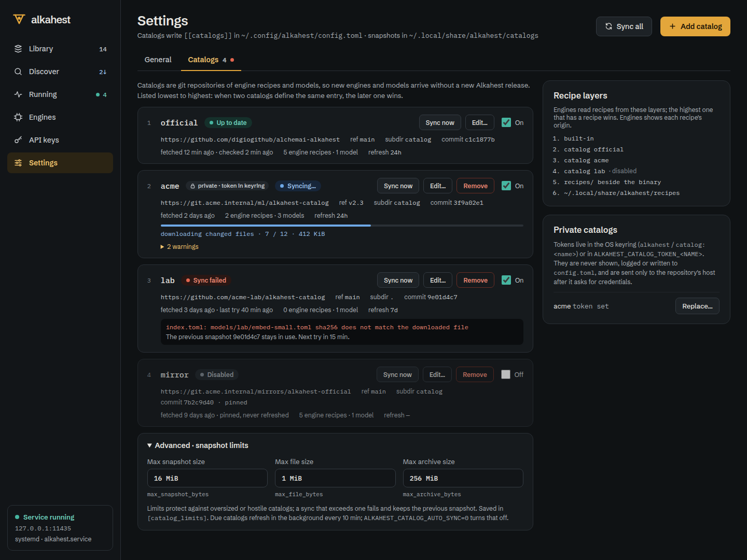Click the Disabled badge on mirror
This screenshot has height=560, width=747.
click(217, 374)
